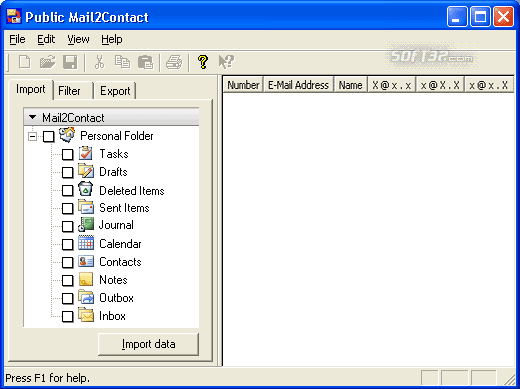520x389 pixels.
Task: Click the context help arrow icon
Action: (x=226, y=62)
